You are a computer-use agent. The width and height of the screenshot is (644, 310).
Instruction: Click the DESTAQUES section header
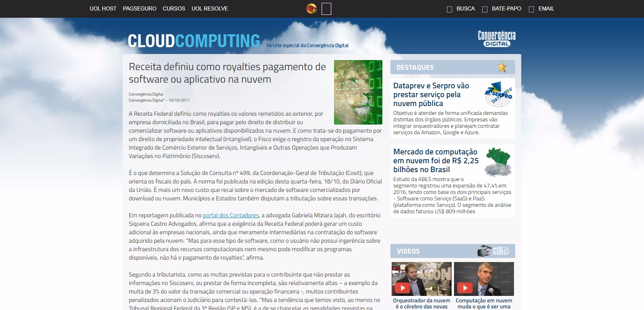pyautogui.click(x=453, y=67)
